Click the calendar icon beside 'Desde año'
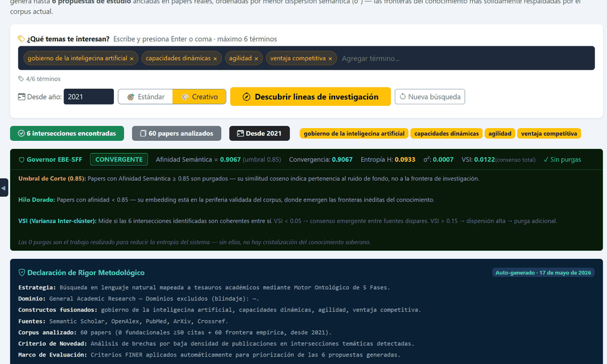The height and width of the screenshot is (364, 607). point(22,96)
